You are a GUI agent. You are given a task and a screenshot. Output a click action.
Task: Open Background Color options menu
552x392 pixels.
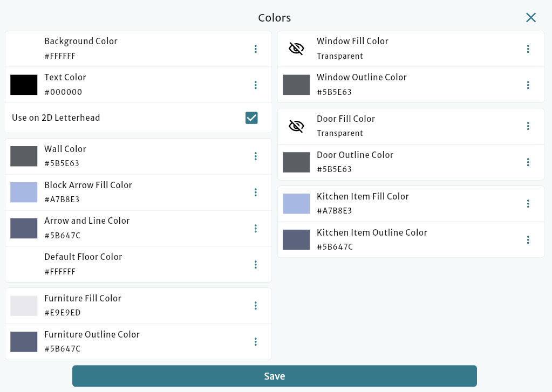[256, 49]
